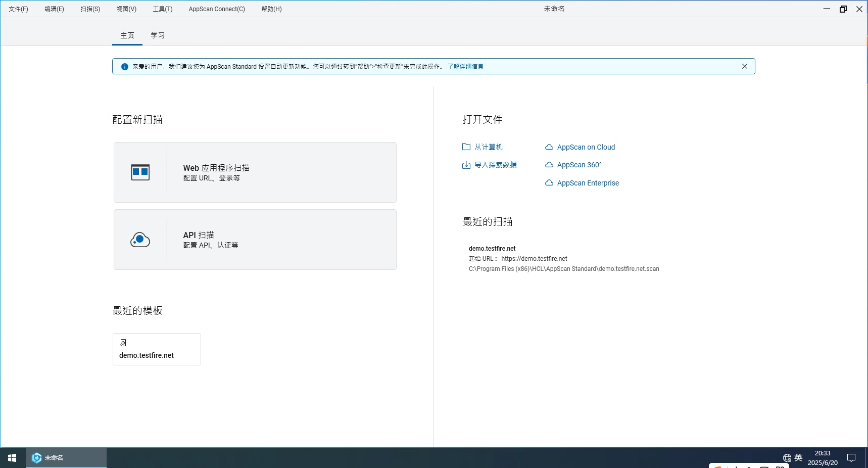Screen dimensions: 868x468
Task: Click the https://demo.testfire.net starting URL text
Action: (x=534, y=259)
